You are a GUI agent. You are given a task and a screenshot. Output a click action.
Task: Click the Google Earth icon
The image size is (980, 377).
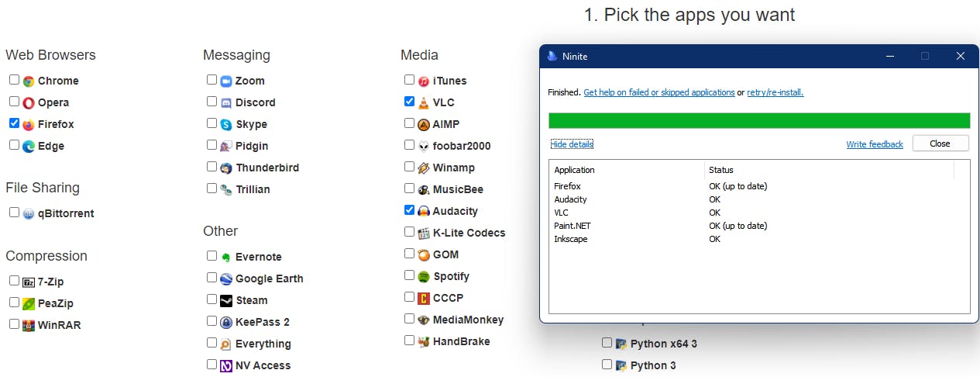[226, 278]
